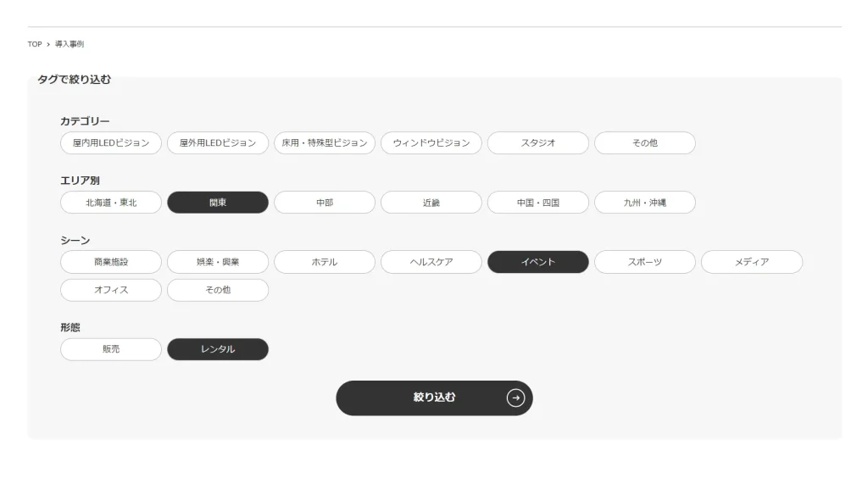Enable the ウィンドウビジョン filter tag
Screen dimensions: 868x484
[431, 143]
